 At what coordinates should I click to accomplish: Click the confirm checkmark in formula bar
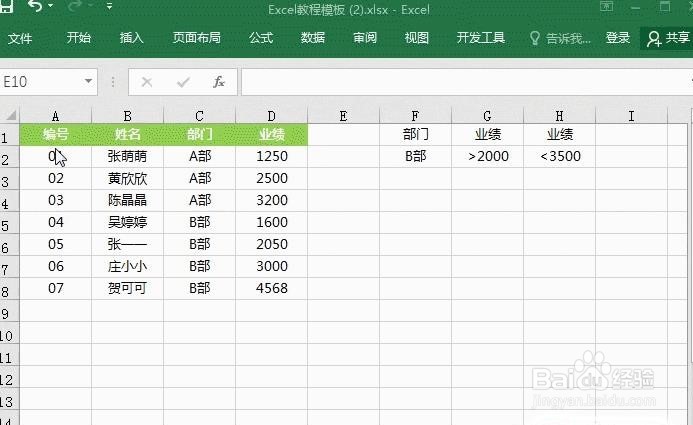(183, 82)
